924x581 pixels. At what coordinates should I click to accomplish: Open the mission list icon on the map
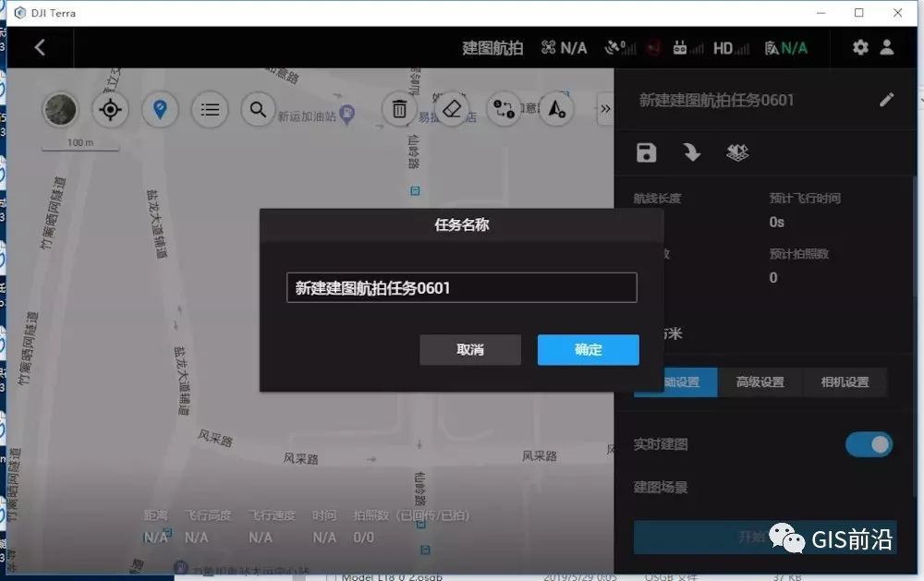pos(210,109)
